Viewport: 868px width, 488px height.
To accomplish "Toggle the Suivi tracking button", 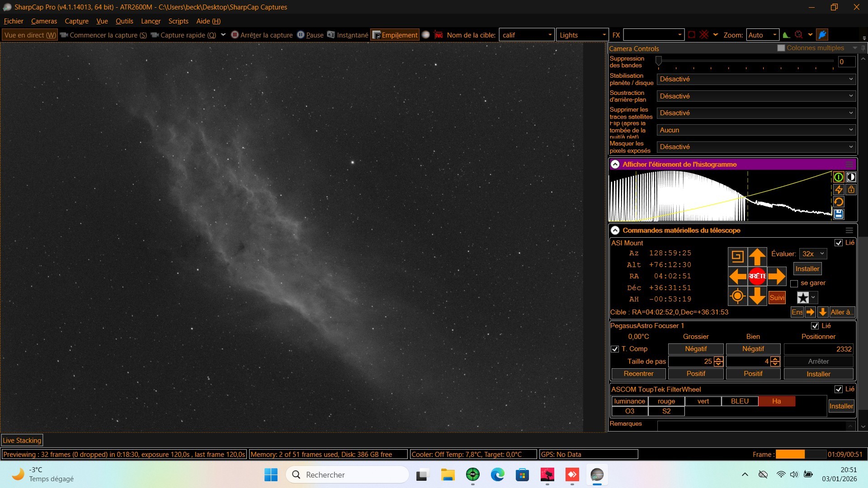I will tap(777, 297).
